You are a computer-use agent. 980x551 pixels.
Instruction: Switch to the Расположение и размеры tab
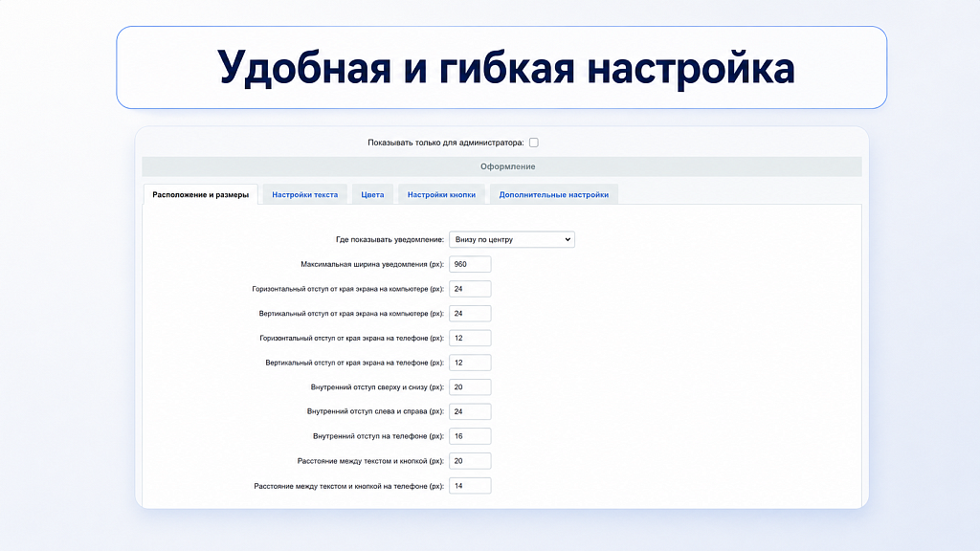coord(201,194)
